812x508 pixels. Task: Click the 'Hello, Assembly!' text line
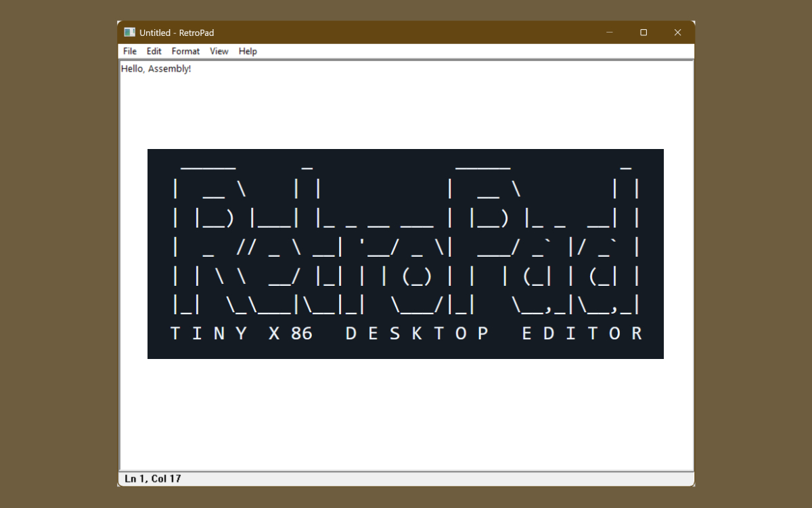pos(156,68)
